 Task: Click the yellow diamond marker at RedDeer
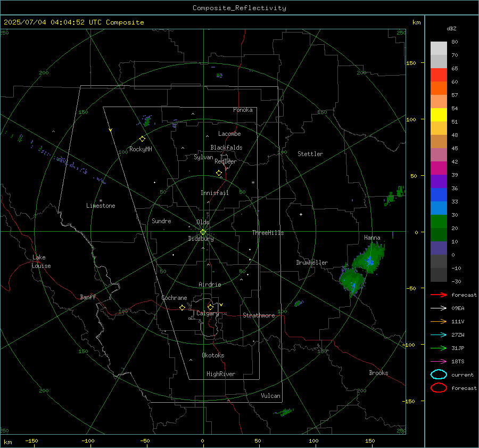tap(219, 173)
